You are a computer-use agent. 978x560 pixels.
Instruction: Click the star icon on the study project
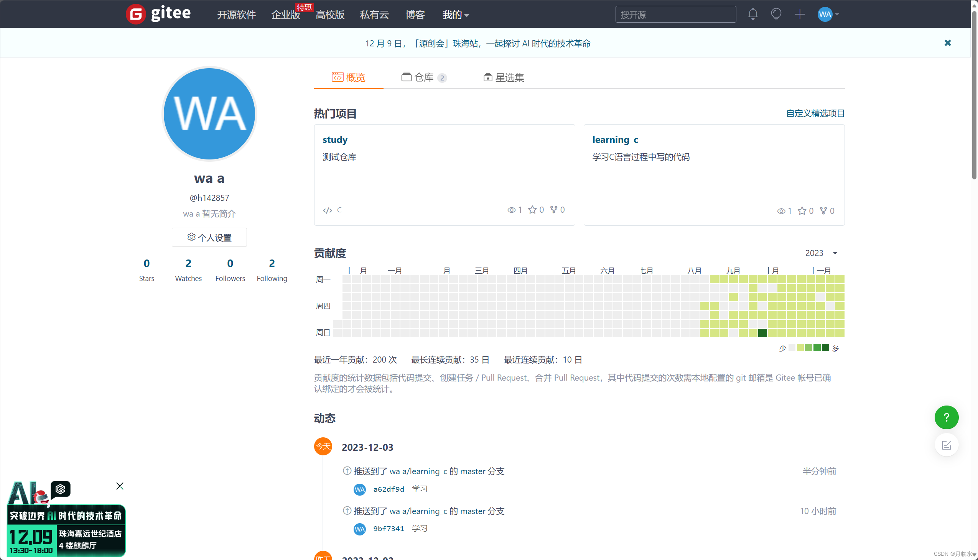tap(532, 210)
